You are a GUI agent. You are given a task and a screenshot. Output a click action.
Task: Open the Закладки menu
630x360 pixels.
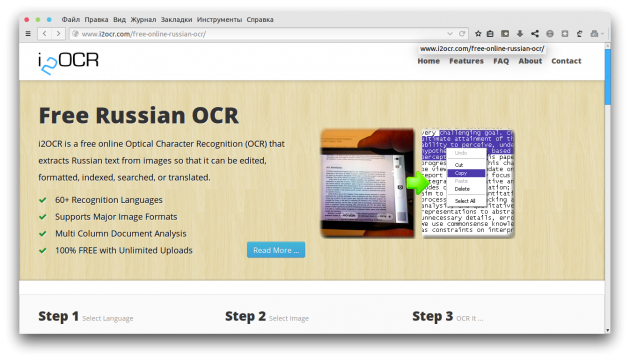coord(176,19)
